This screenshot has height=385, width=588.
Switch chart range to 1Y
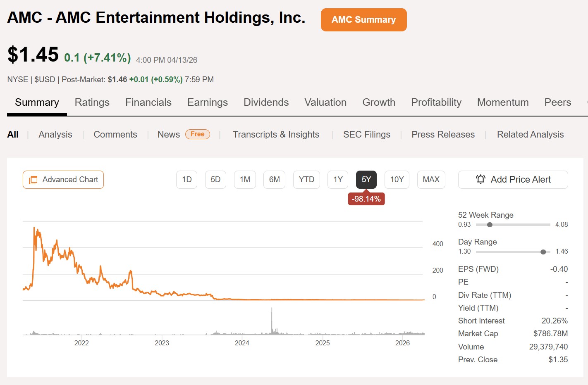click(x=338, y=180)
